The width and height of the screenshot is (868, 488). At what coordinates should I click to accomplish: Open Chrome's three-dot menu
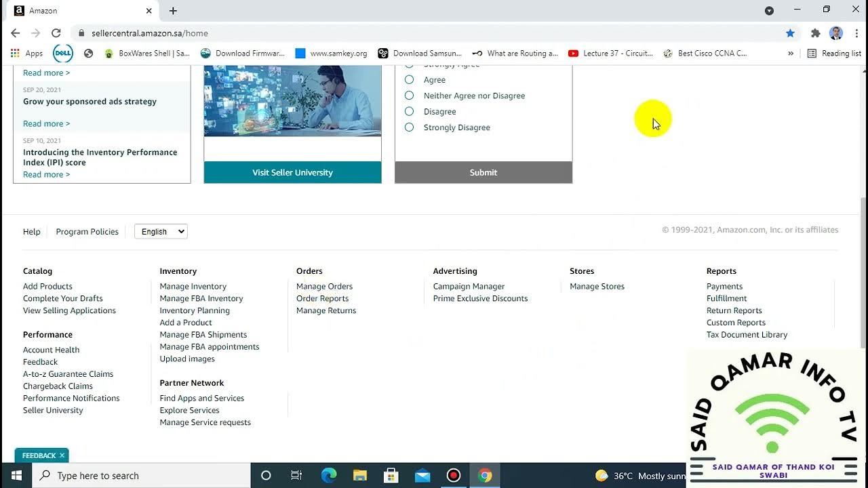point(856,33)
